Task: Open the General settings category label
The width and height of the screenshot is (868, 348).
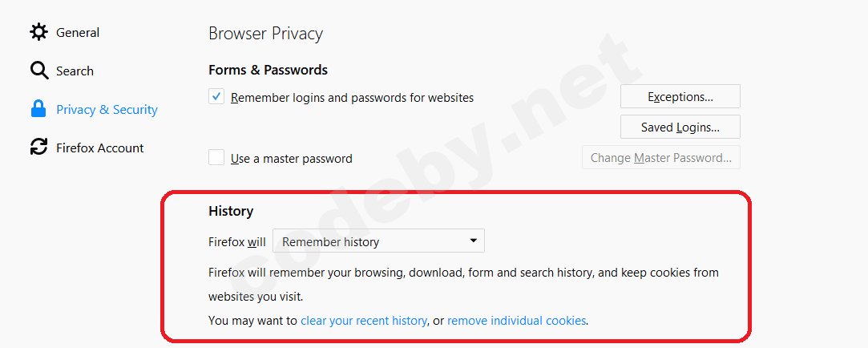Action: tap(78, 33)
